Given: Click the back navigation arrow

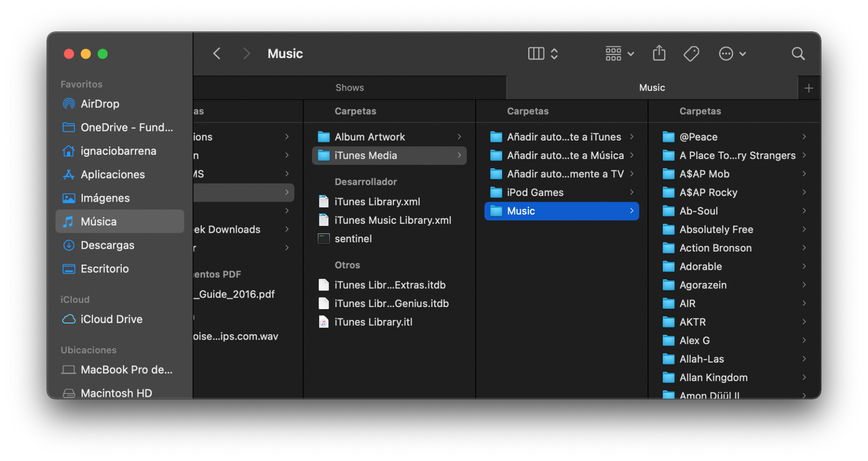Looking at the screenshot, I should click(x=217, y=54).
